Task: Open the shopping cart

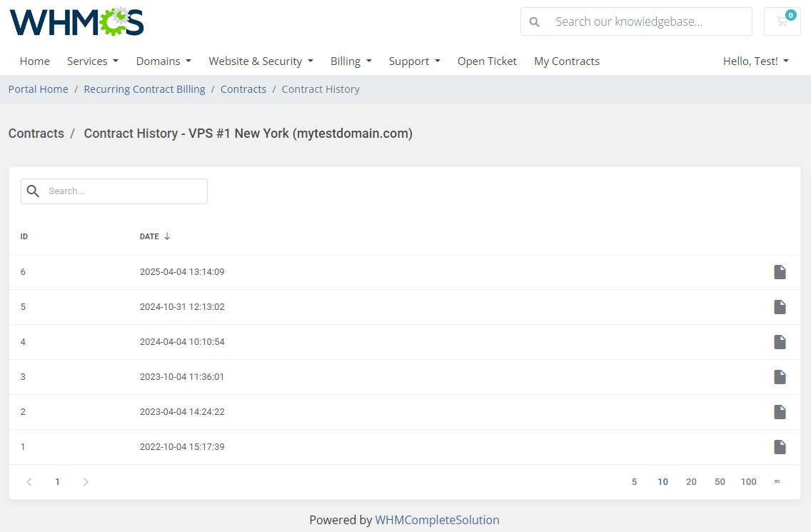Action: pyautogui.click(x=782, y=21)
